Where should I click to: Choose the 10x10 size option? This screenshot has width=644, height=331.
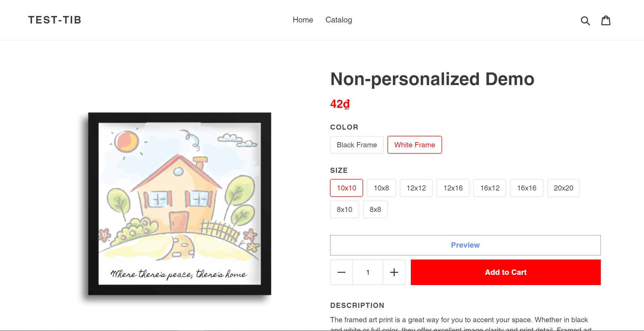coord(347,188)
